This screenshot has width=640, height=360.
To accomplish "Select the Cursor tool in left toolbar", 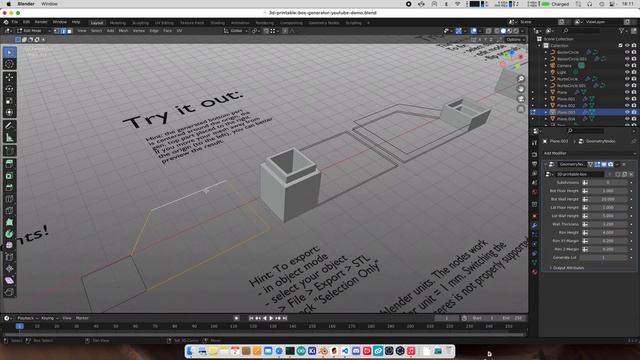I will pyautogui.click(x=9, y=64).
